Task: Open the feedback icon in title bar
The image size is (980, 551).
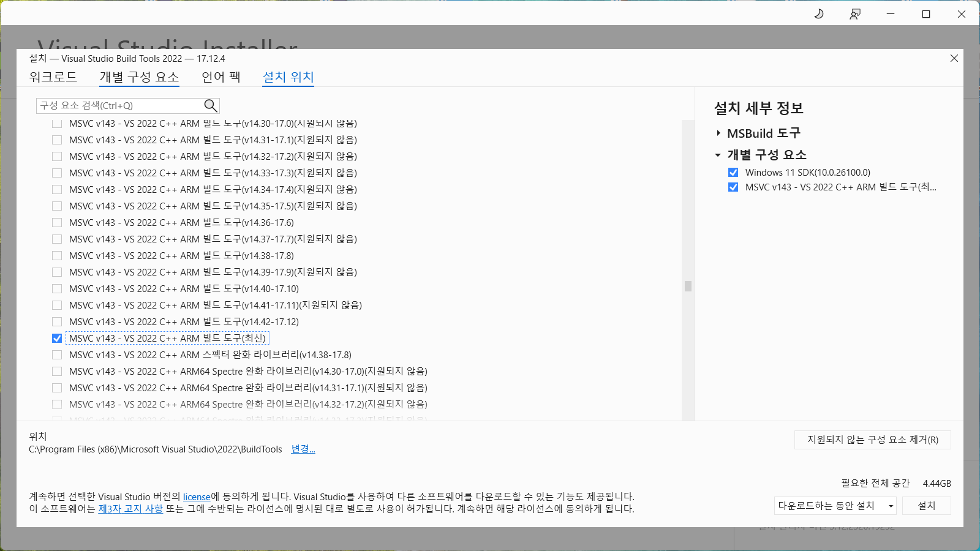Action: [855, 13]
